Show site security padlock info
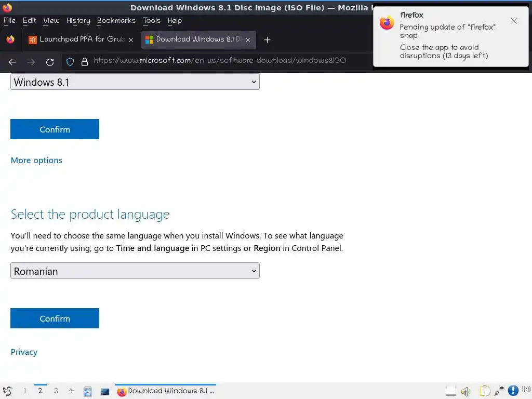This screenshot has width=532, height=399. click(x=85, y=62)
